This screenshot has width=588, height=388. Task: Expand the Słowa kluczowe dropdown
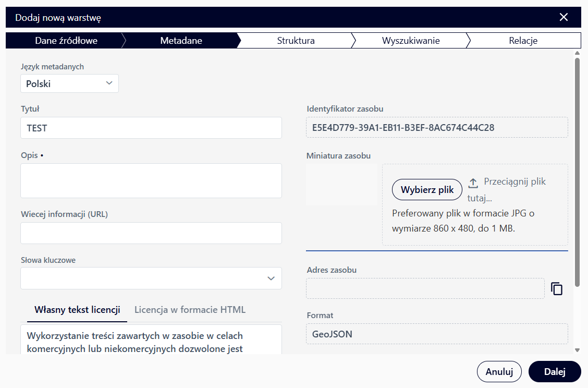pos(271,278)
